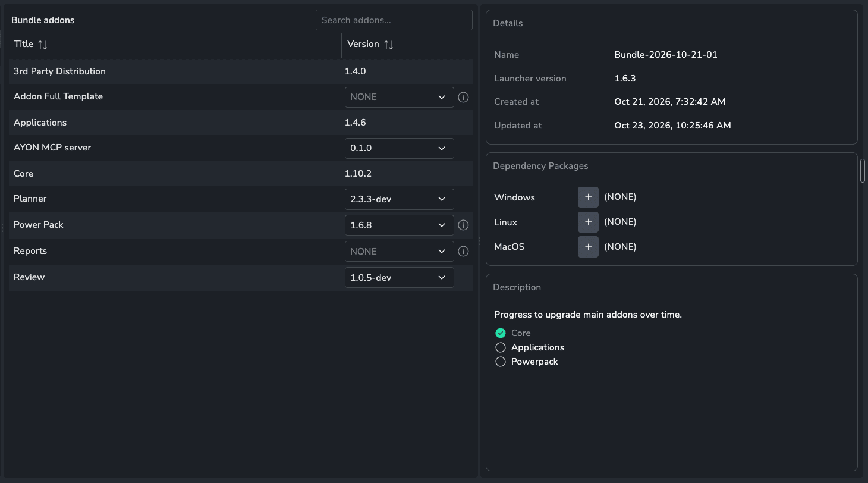Open the Reports version dropdown
Viewport: 868px width, 483px height.
(399, 252)
